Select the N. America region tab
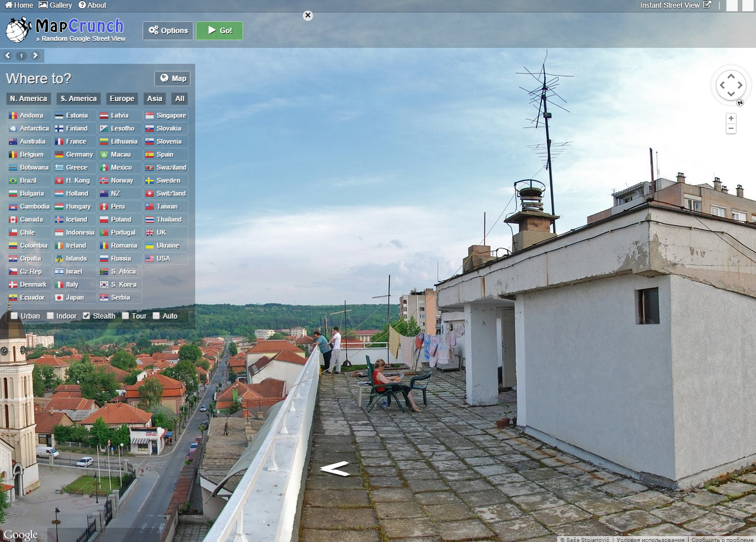 click(28, 99)
